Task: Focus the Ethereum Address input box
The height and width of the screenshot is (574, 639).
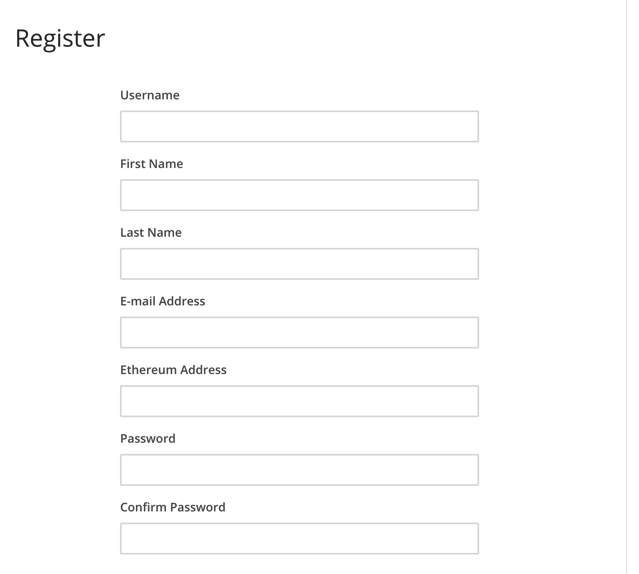Action: coord(299,401)
